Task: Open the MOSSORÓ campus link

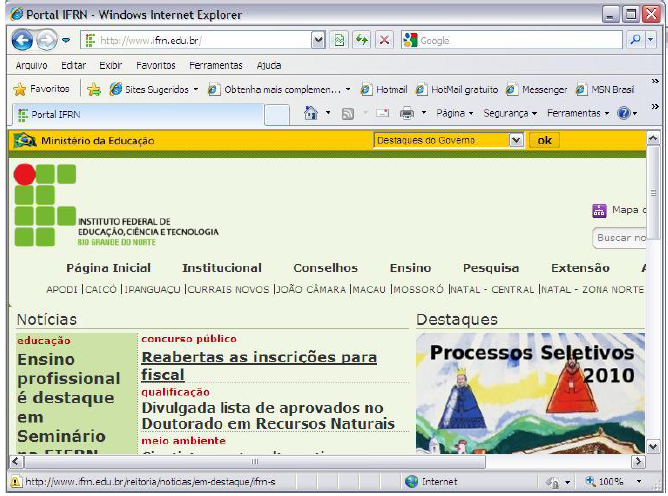Action: [418, 289]
